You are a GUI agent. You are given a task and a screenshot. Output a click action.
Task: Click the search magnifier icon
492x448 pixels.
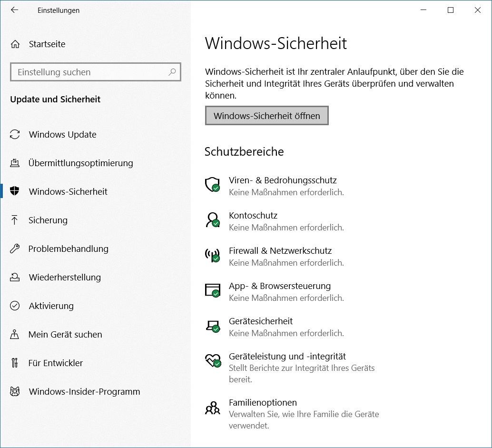pyautogui.click(x=172, y=72)
